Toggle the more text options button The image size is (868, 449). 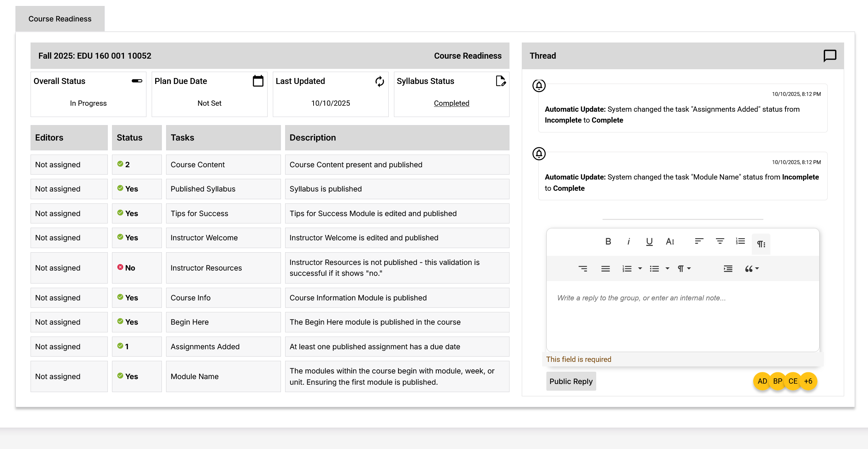[x=670, y=241]
